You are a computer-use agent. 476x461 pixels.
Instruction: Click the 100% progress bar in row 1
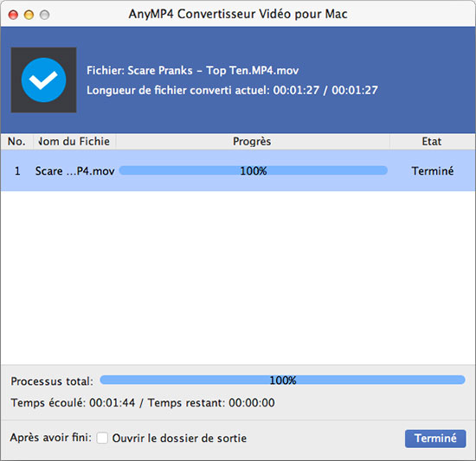tap(254, 170)
